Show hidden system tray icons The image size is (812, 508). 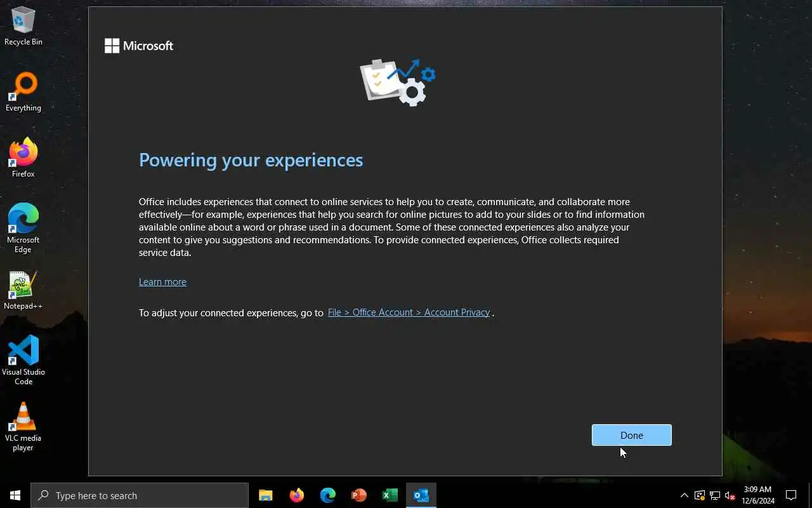click(684, 495)
